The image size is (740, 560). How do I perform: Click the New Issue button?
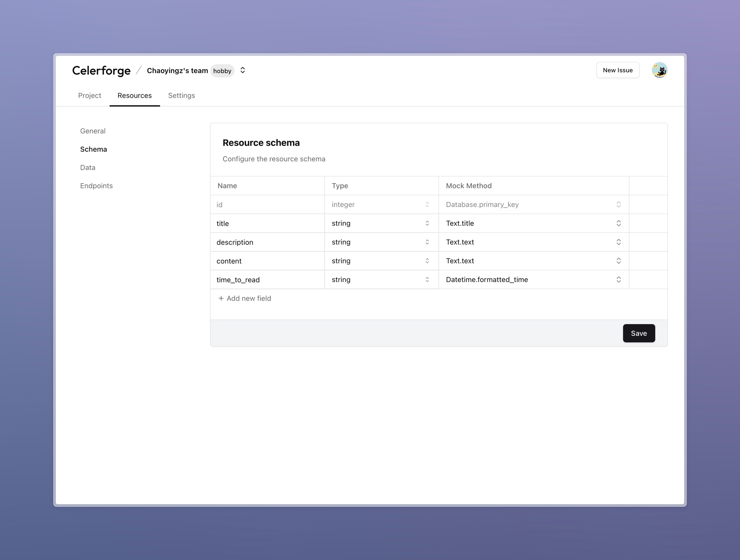click(617, 70)
